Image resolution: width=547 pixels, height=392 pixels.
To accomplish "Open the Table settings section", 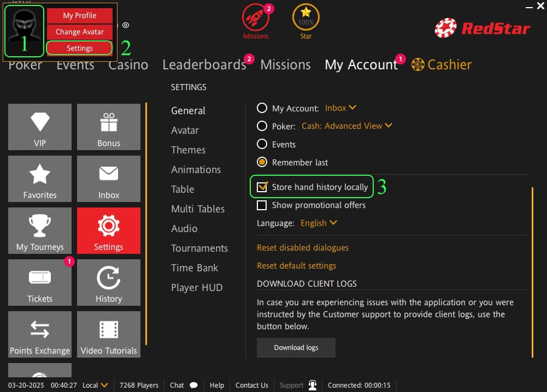I will (183, 189).
